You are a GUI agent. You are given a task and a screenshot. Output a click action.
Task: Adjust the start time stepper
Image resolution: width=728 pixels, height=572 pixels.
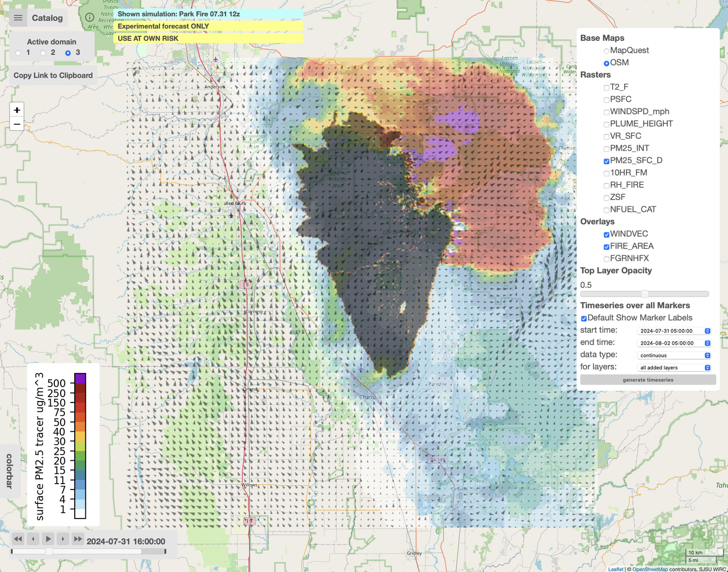point(707,331)
